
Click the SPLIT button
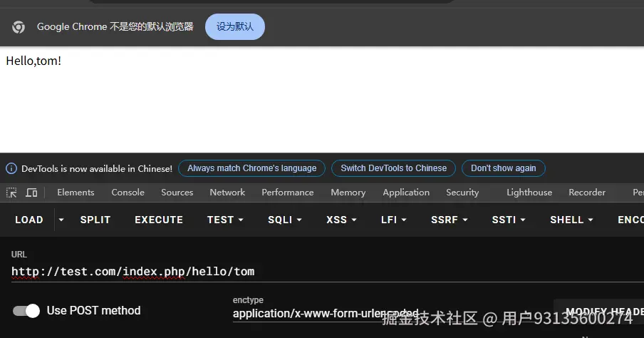tap(95, 220)
